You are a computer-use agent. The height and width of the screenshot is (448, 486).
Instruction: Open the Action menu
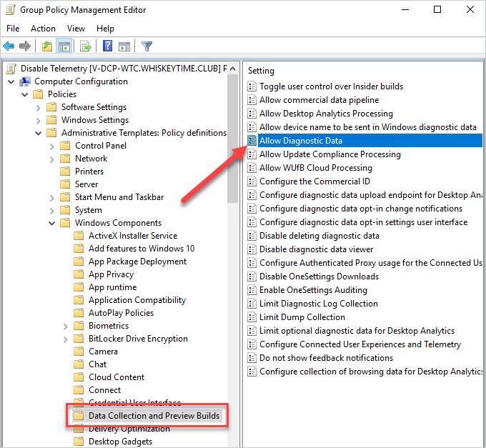coord(43,29)
